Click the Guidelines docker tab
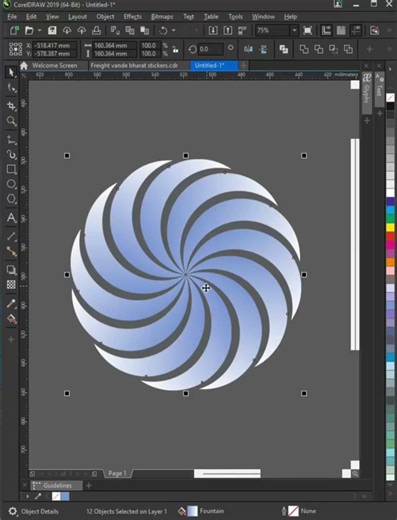397x520 pixels. [x=57, y=485]
